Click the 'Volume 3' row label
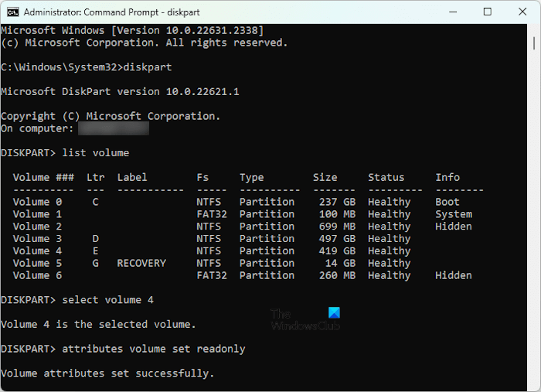This screenshot has height=392, width=541. tap(38, 239)
